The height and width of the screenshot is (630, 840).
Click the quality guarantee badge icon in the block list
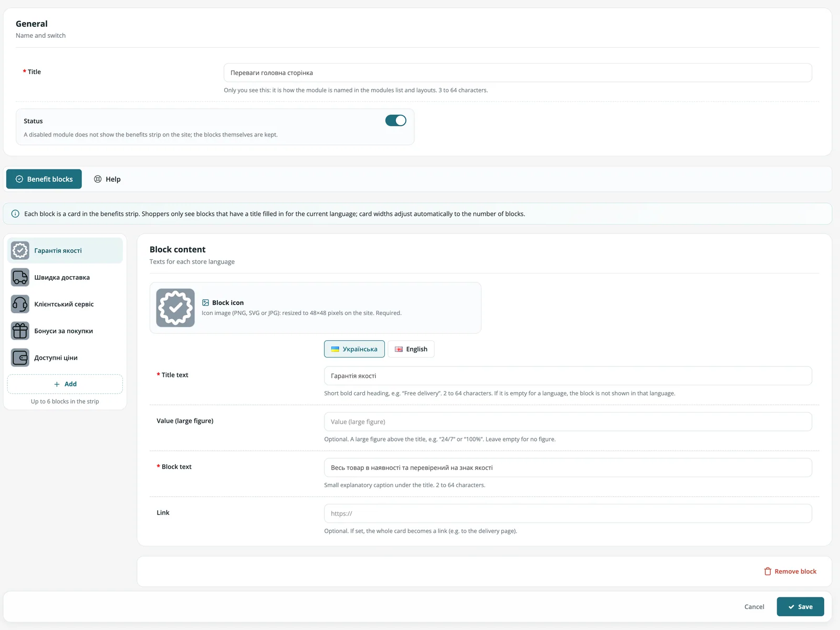20,250
